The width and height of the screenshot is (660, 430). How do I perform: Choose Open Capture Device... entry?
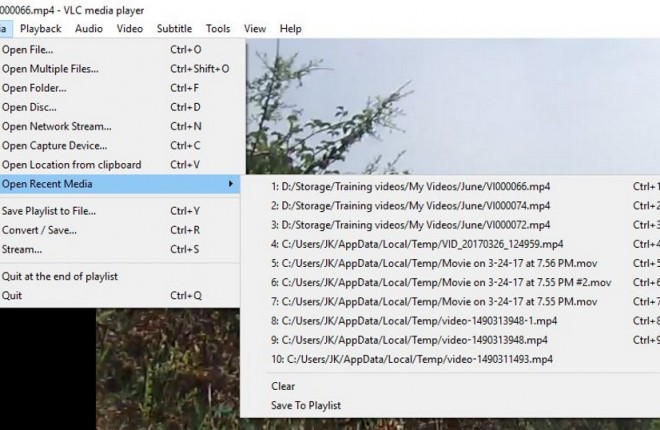[120, 146]
